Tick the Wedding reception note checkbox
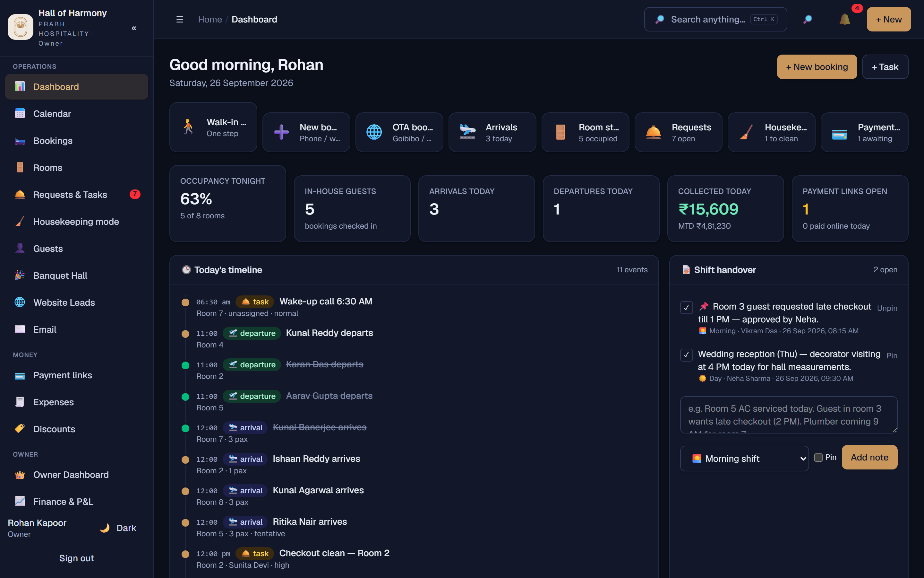The image size is (924, 578). coord(687,355)
